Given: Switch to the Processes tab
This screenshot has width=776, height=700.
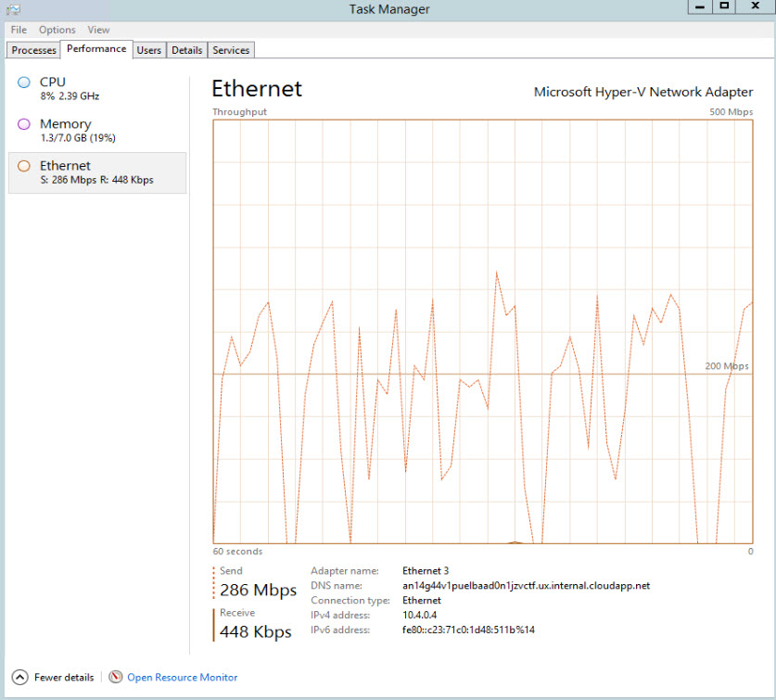Looking at the screenshot, I should (32, 50).
